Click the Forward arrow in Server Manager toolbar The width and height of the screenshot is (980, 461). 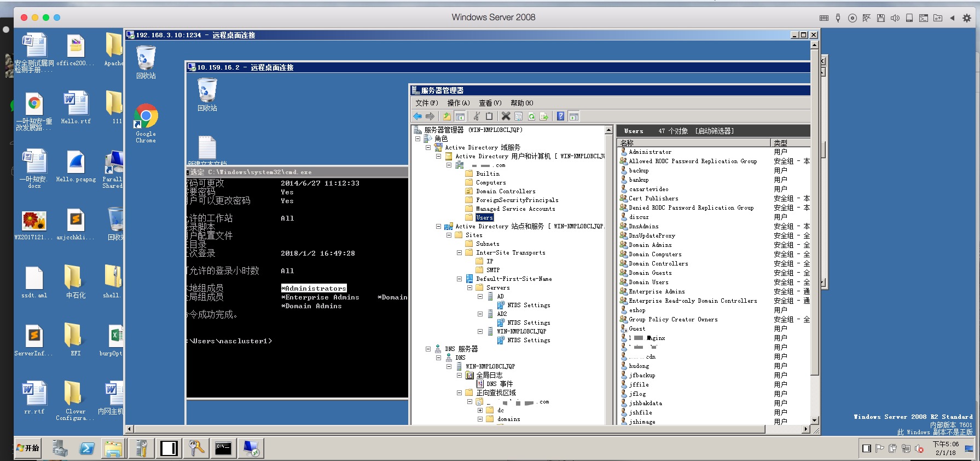tap(430, 116)
